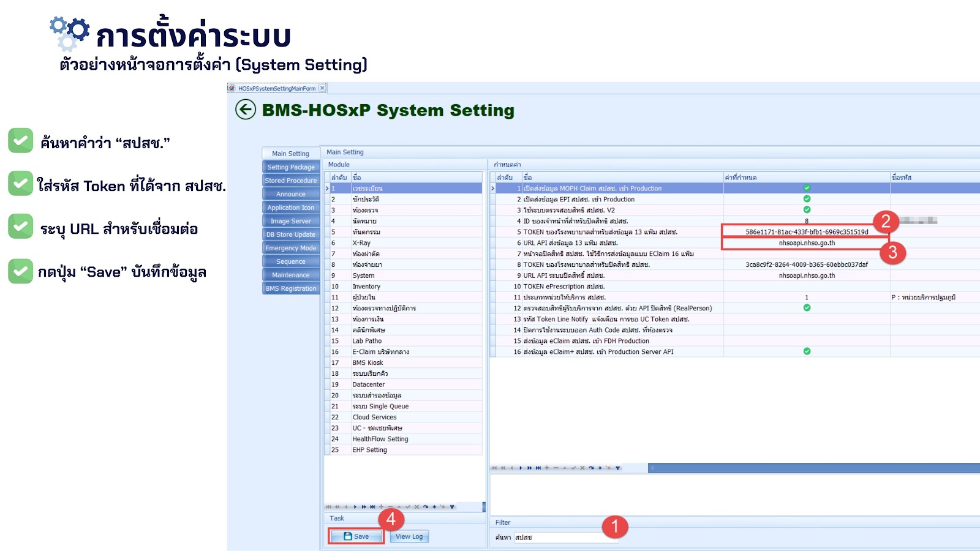
Task: Refresh data in the Module navigator
Action: (426, 507)
